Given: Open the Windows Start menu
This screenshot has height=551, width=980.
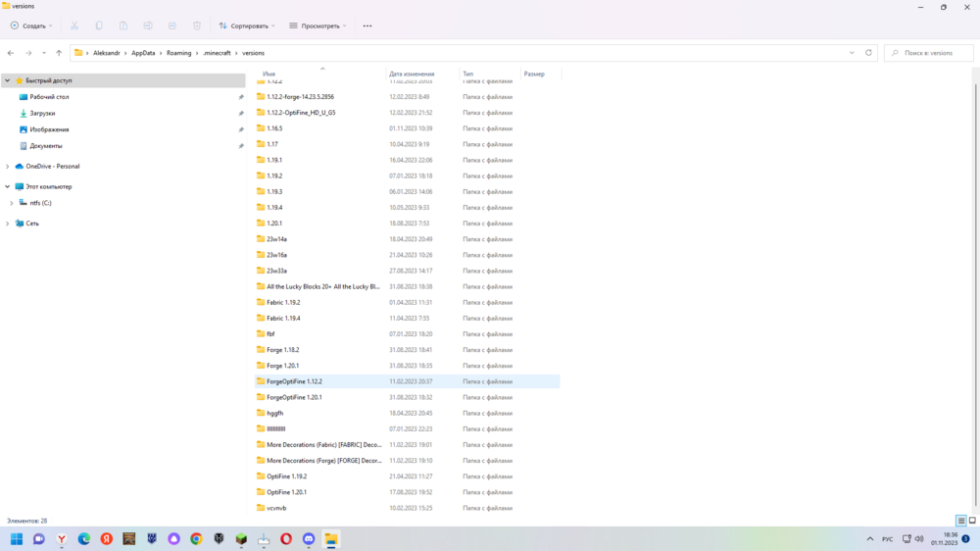Looking at the screenshot, I should [17, 538].
